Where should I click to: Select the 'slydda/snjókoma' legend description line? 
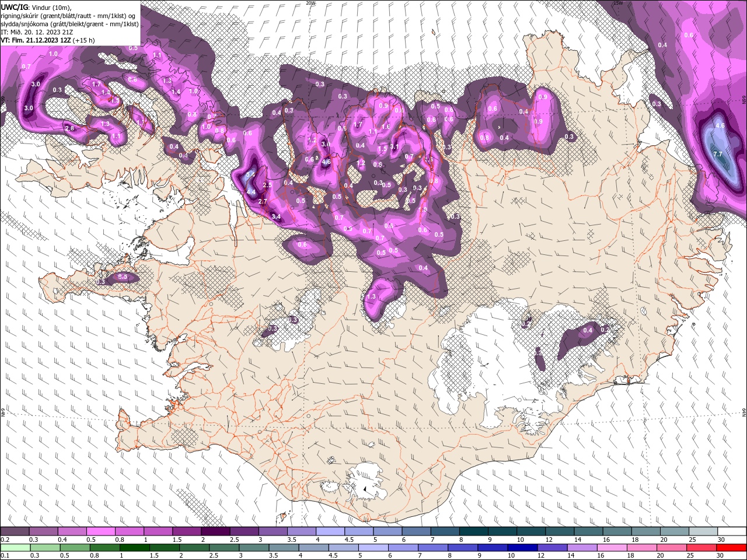click(69, 24)
